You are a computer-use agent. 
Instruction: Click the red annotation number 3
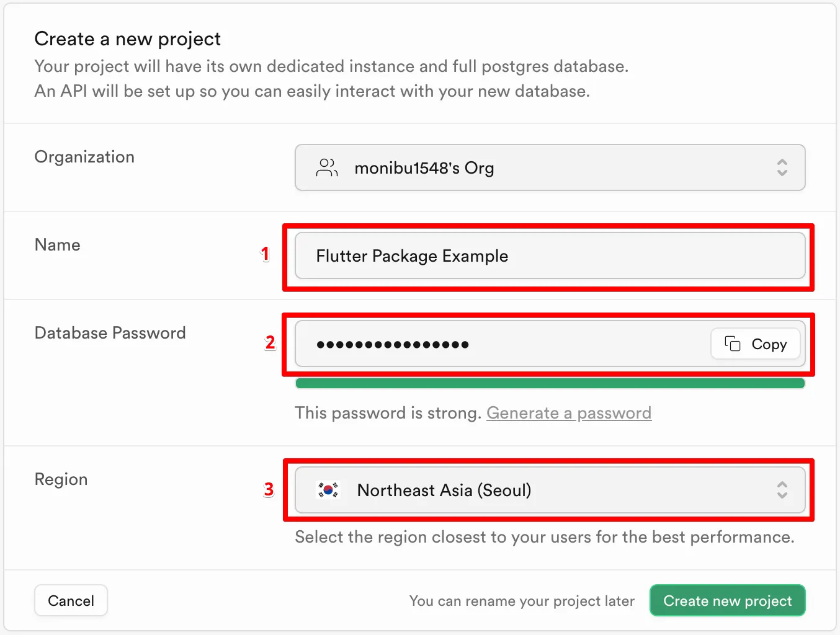pyautogui.click(x=269, y=489)
